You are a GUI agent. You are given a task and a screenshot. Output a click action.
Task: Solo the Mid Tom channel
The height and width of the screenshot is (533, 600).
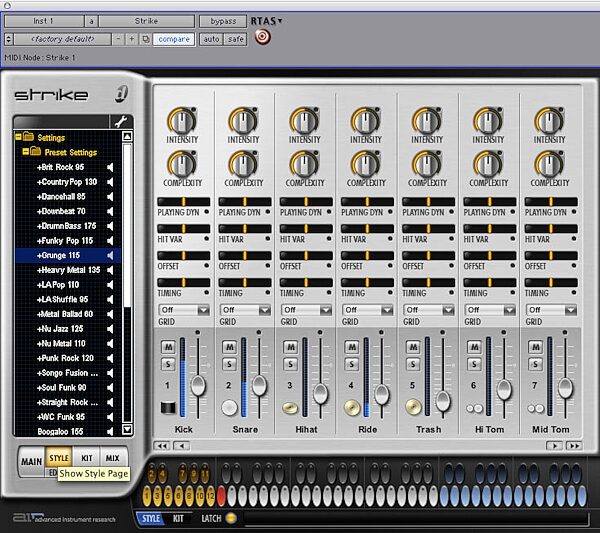click(536, 364)
